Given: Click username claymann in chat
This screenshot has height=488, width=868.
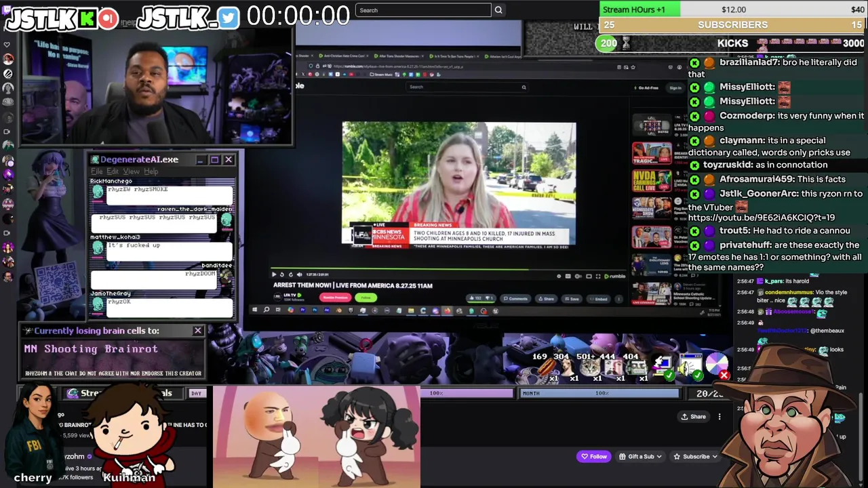Looking at the screenshot, I should [742, 140].
